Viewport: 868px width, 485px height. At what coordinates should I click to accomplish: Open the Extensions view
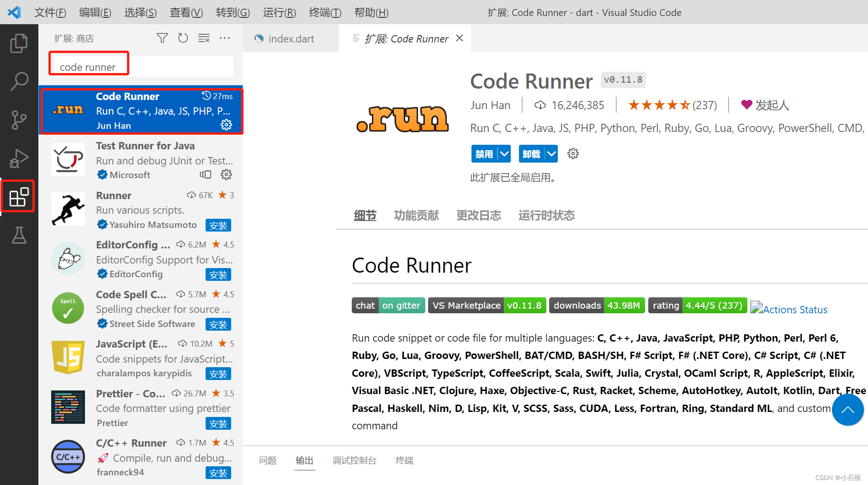pos(19,197)
